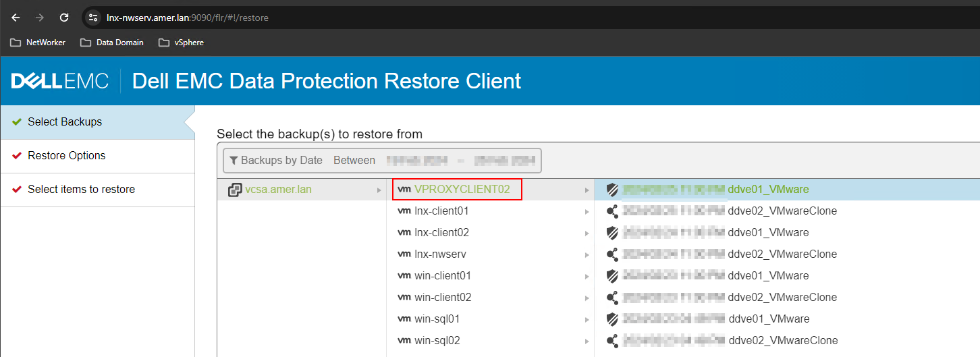Select the win-client02 virtual machine
This screenshot has height=357, width=980.
coord(443,298)
